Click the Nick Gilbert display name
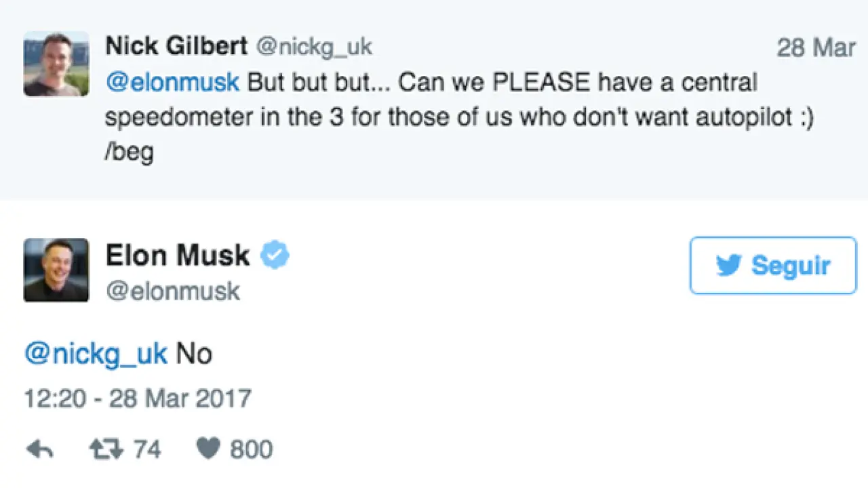The height and width of the screenshot is (488, 868). click(176, 47)
